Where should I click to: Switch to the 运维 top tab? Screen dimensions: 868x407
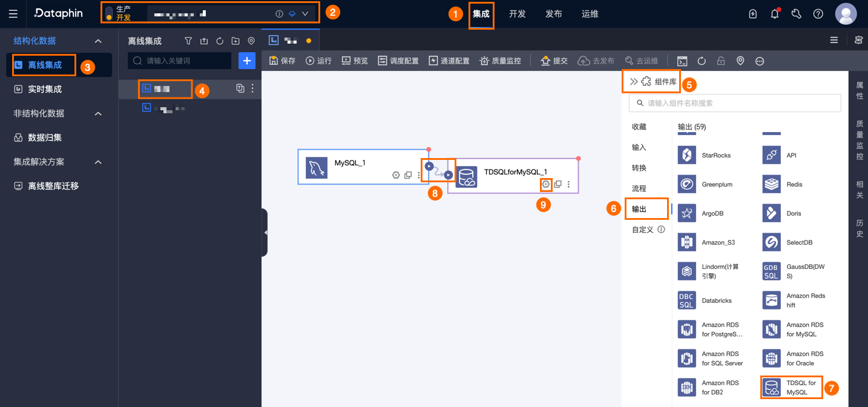pyautogui.click(x=590, y=13)
